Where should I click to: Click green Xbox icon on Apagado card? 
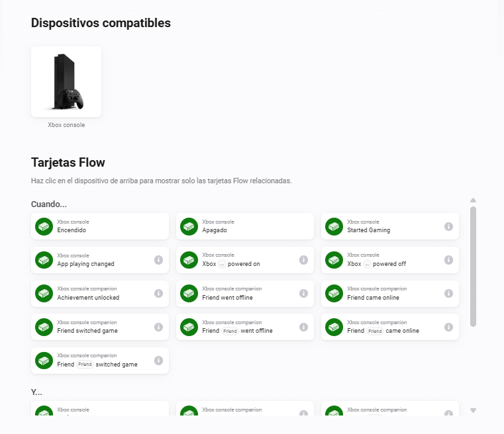pyautogui.click(x=189, y=227)
